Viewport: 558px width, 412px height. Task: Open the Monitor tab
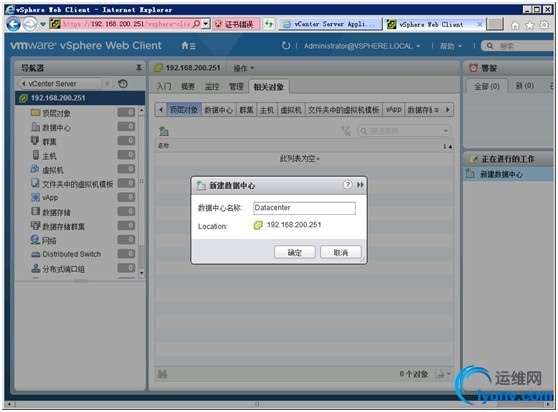[x=212, y=86]
